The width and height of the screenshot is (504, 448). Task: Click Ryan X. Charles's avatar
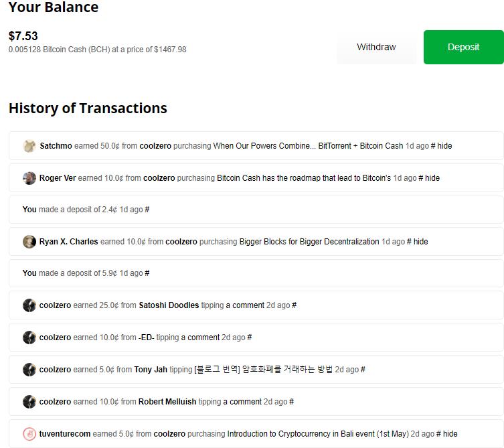(x=29, y=242)
